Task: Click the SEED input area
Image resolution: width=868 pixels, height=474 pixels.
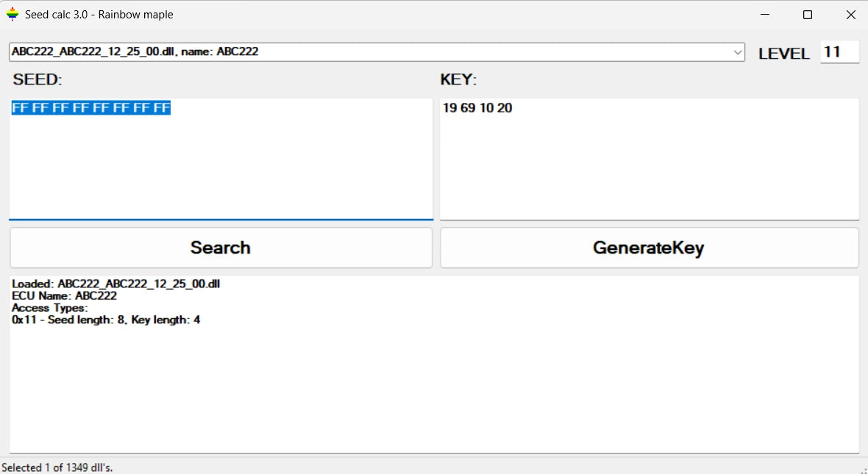Action: 221,158
